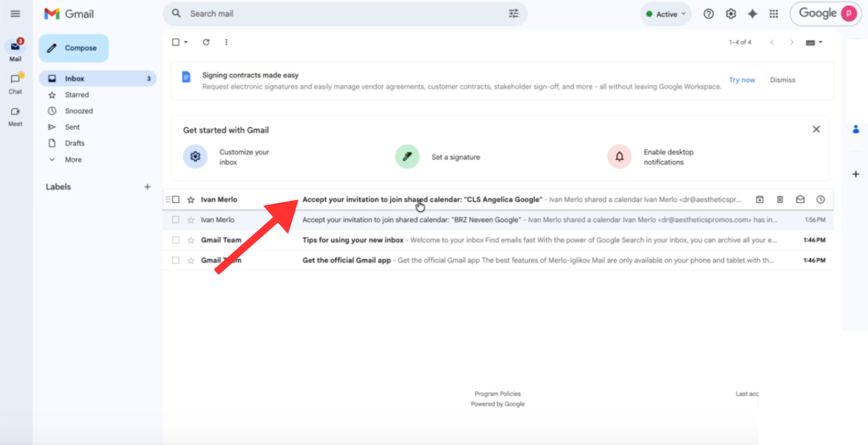Open the Program Policies link
The image size is (868, 445).
click(x=497, y=394)
